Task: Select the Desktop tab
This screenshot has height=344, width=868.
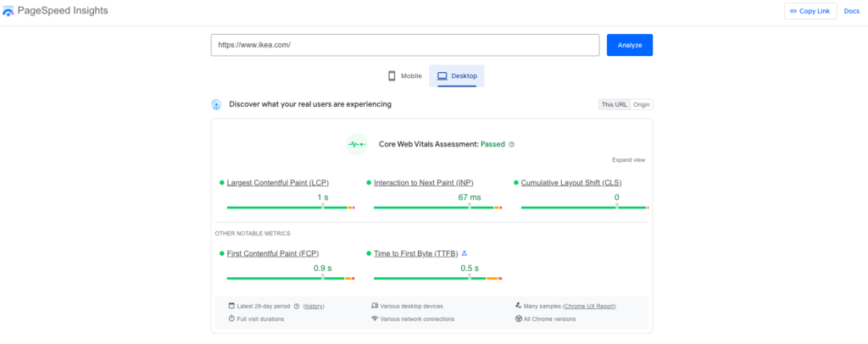Action: (457, 76)
